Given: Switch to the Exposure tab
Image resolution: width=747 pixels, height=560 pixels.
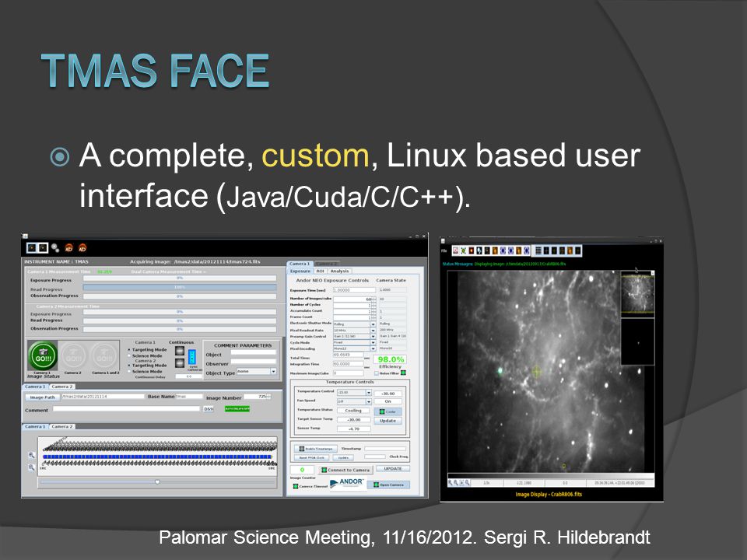Looking at the screenshot, I should pos(300,271).
